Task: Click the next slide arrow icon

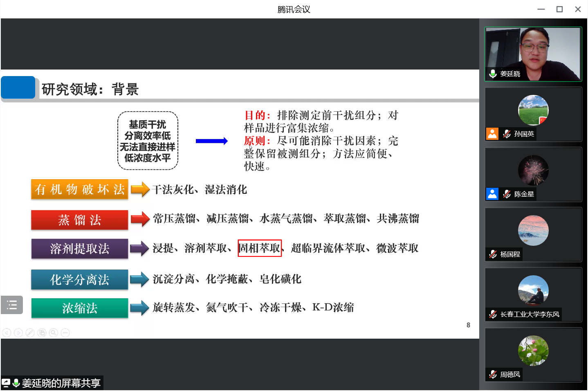Action: click(18, 333)
